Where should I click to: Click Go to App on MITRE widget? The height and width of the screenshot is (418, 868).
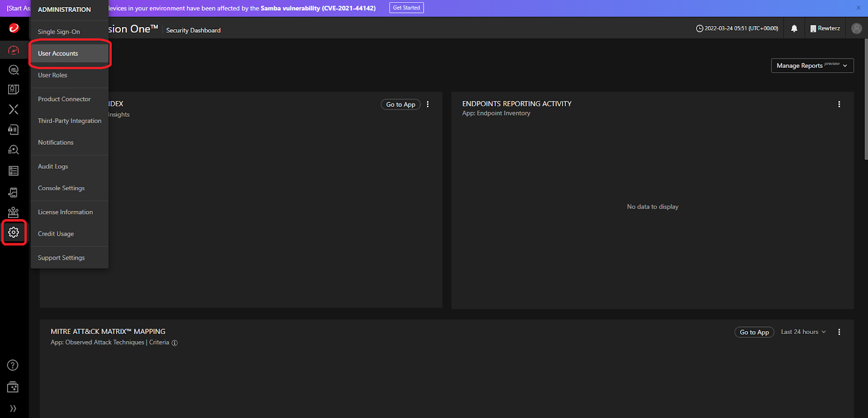pos(754,332)
